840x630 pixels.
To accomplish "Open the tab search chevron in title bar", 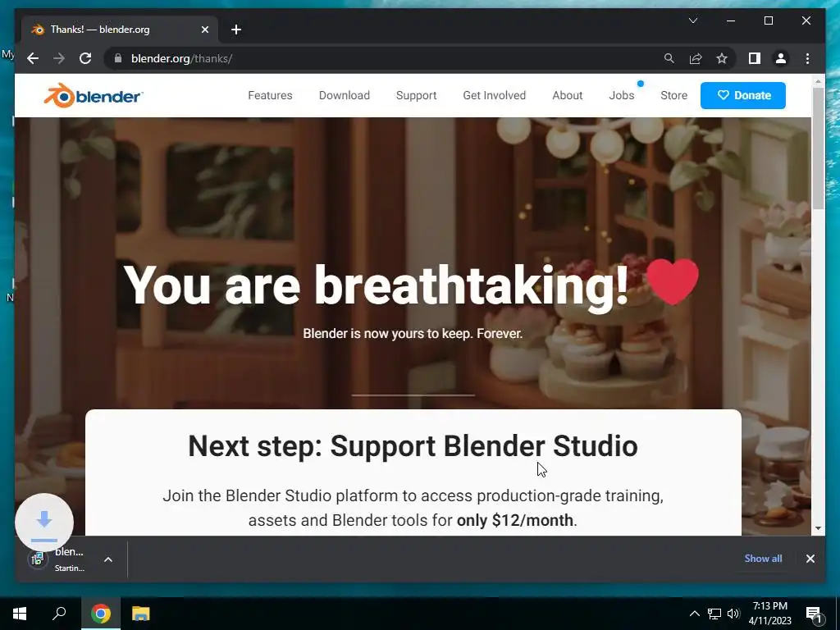I will (692, 21).
